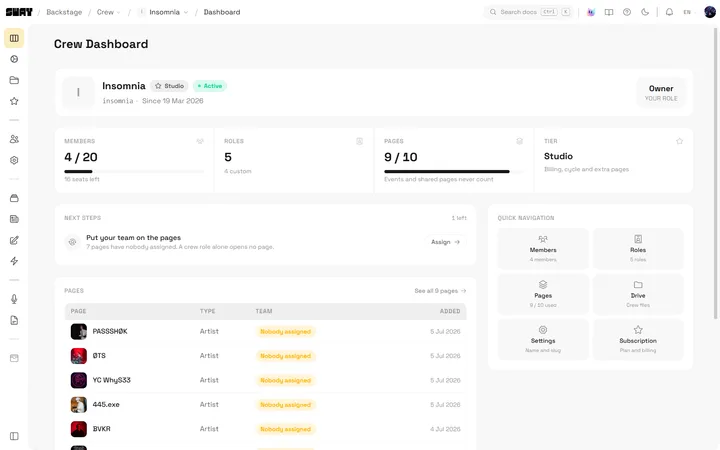Click the SWAY logo
Image resolution: width=720 pixels, height=450 pixels.
[x=19, y=12]
